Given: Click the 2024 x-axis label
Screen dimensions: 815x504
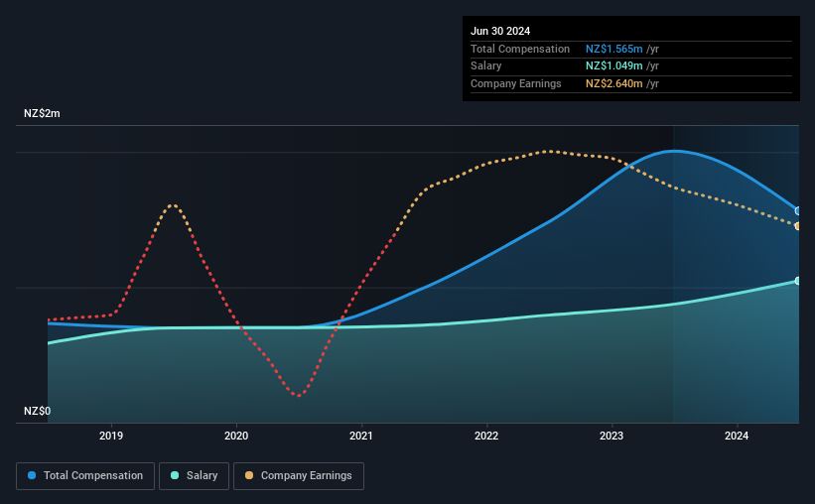Looking at the screenshot, I should coord(737,436).
